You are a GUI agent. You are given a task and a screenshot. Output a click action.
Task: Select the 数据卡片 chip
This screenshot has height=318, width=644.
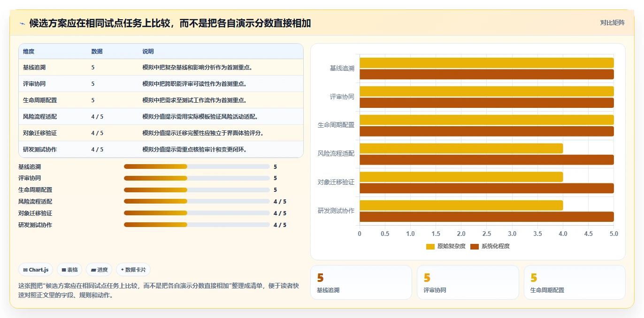click(133, 270)
